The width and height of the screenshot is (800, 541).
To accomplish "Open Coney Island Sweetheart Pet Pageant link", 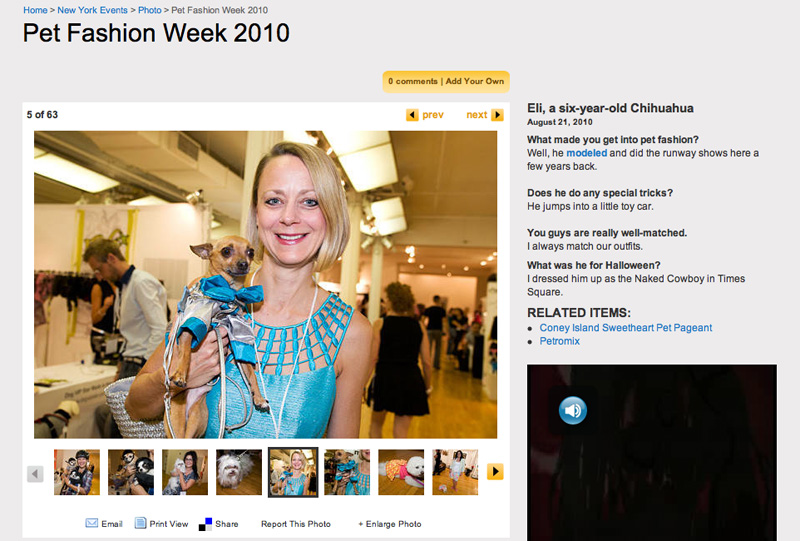I will click(x=626, y=328).
